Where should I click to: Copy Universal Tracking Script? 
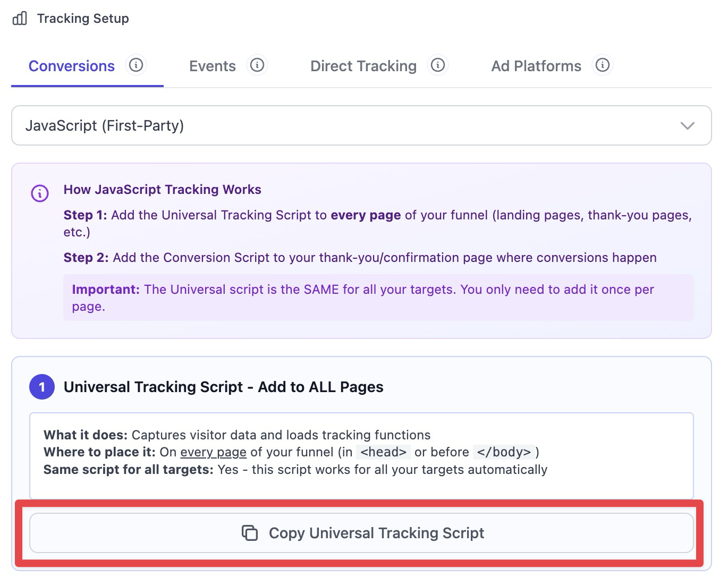[361, 532]
